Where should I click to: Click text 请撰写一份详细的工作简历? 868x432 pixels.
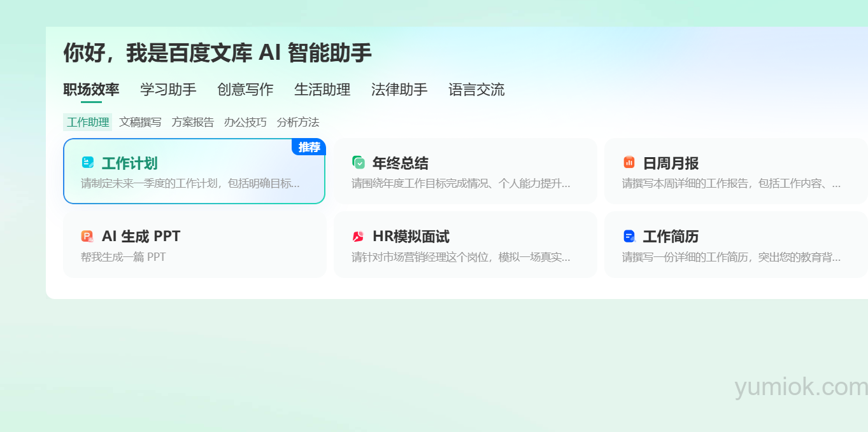(x=687, y=257)
